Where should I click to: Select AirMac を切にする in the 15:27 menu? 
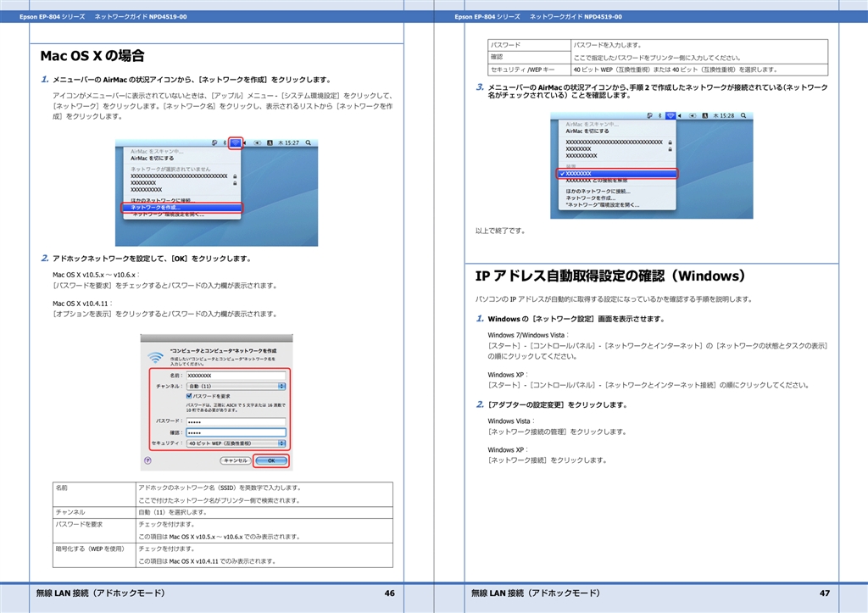point(153,159)
